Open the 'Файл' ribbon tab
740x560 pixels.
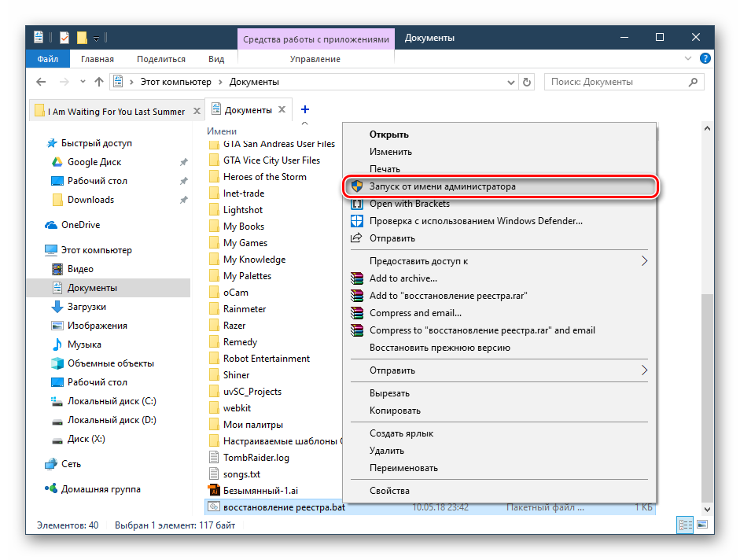click(47, 59)
